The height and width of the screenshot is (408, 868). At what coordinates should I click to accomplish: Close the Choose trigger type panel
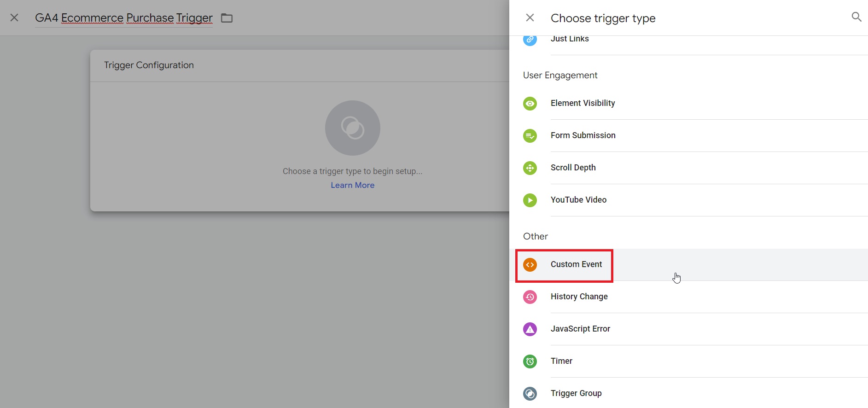point(530,17)
